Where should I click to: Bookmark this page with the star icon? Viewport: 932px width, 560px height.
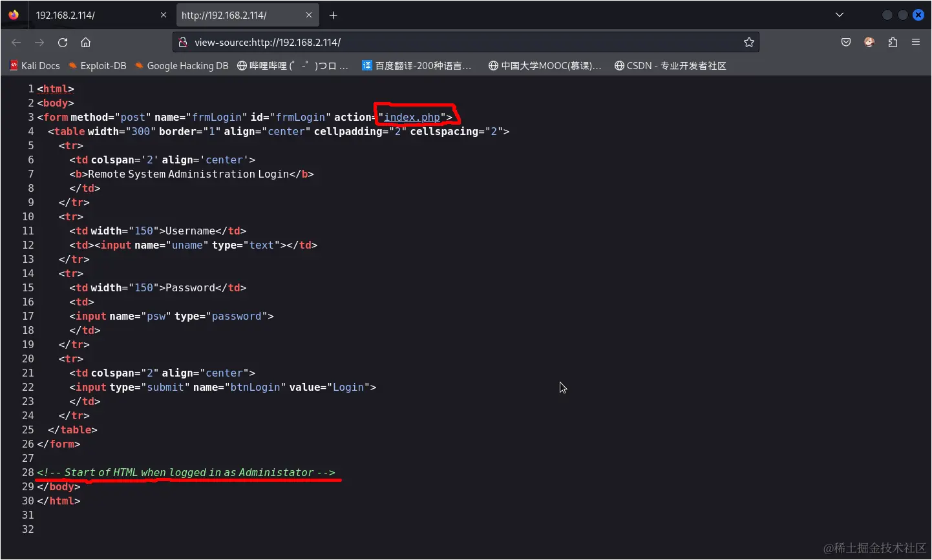pos(749,42)
